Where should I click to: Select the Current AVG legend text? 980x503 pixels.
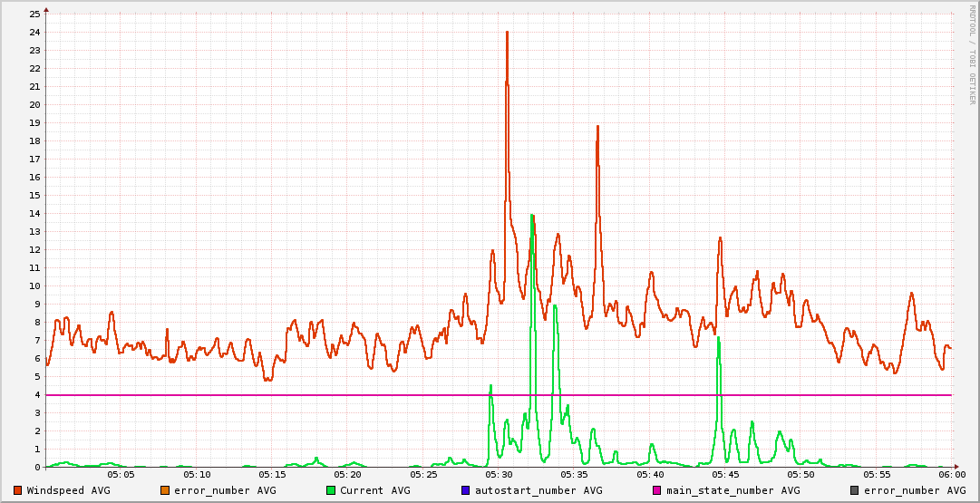coord(375,490)
